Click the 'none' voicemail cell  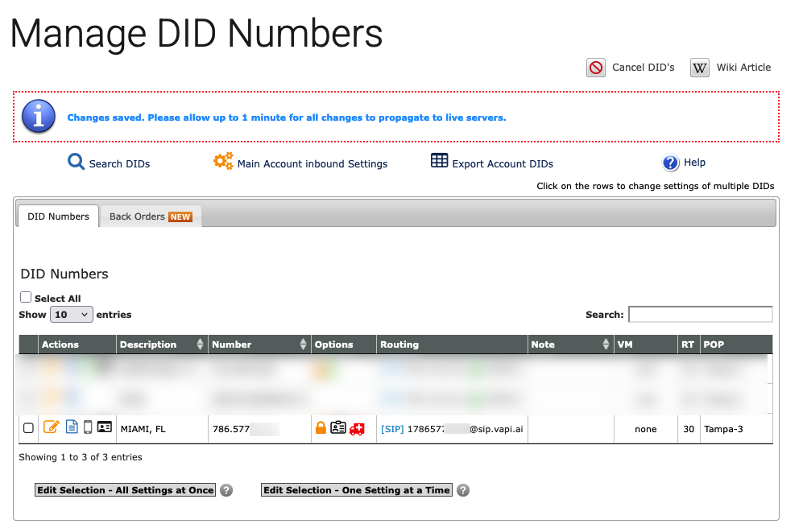point(645,429)
